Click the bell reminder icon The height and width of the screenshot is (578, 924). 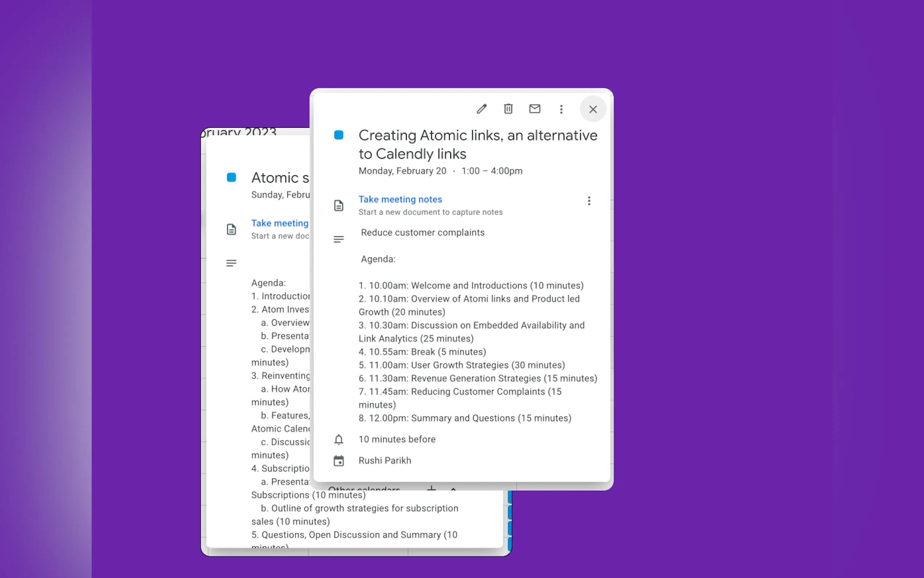pos(338,440)
